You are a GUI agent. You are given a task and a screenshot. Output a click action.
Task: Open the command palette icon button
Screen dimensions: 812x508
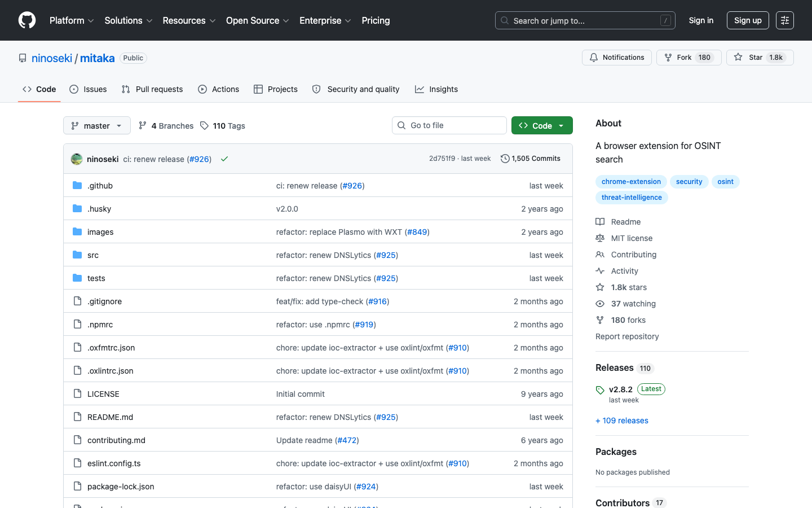coord(784,20)
